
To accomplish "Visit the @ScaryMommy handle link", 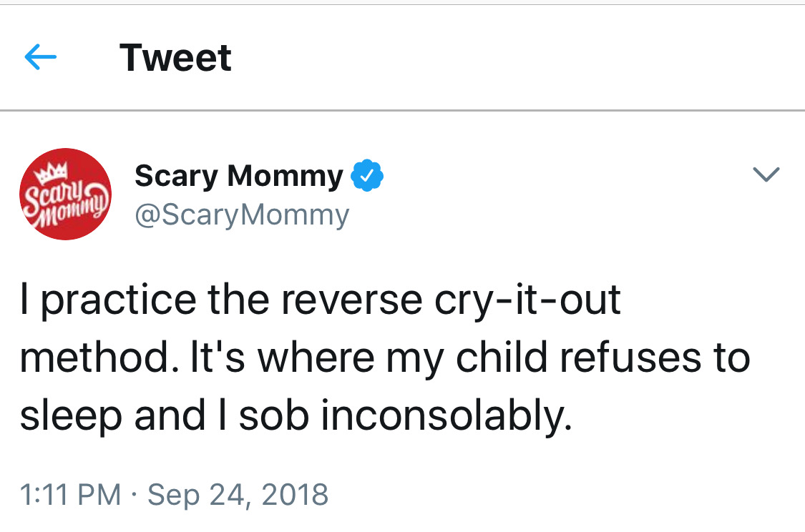I will pos(242,215).
